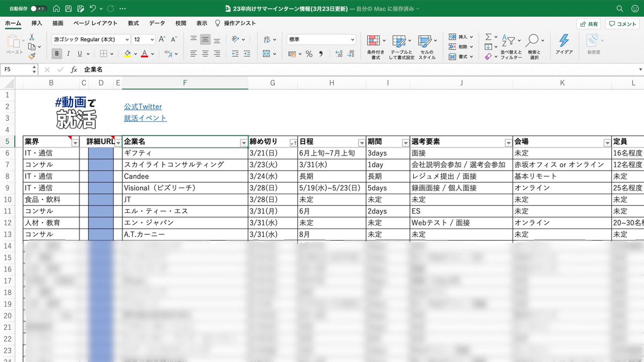Toggle center vertical alignment button
The height and width of the screenshot is (362, 644).
tap(205, 40)
